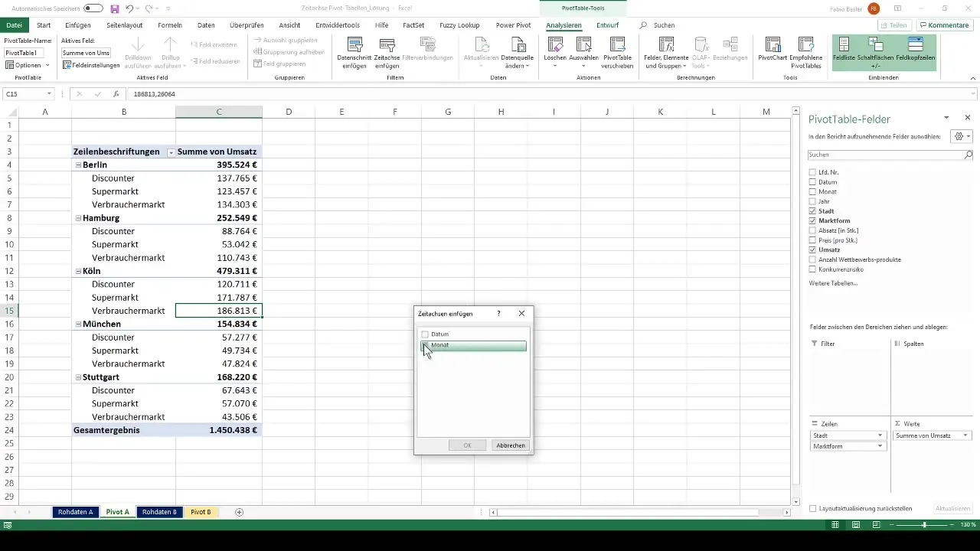The image size is (980, 551).
Task: Check the Jahr field checkbox
Action: 812,201
